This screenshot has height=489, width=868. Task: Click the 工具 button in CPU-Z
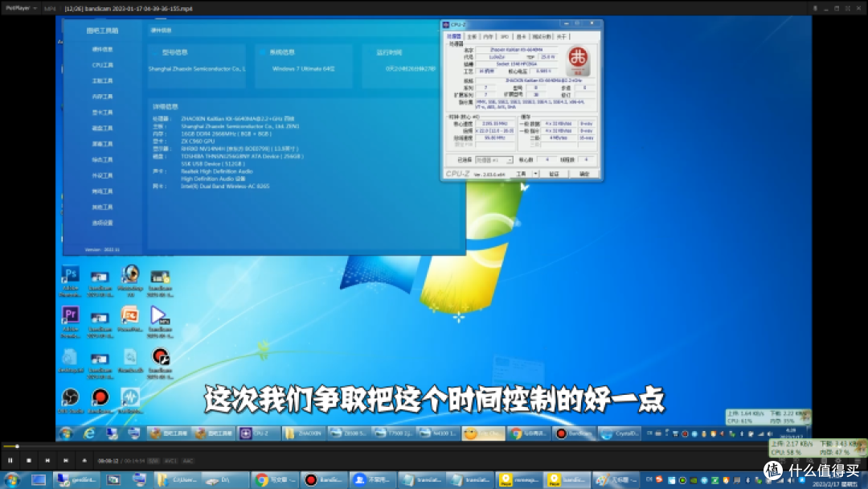click(x=522, y=174)
